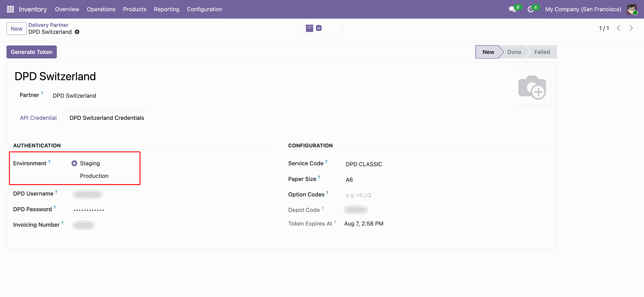Screen dimensions: 644x297
Task: Show Environment field help tooltip
Action: click(x=49, y=162)
